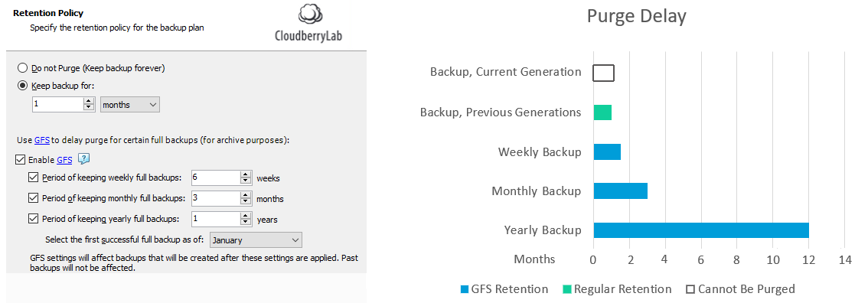Increase the Keep backup for value
This screenshot has width=868, height=303.
point(89,101)
